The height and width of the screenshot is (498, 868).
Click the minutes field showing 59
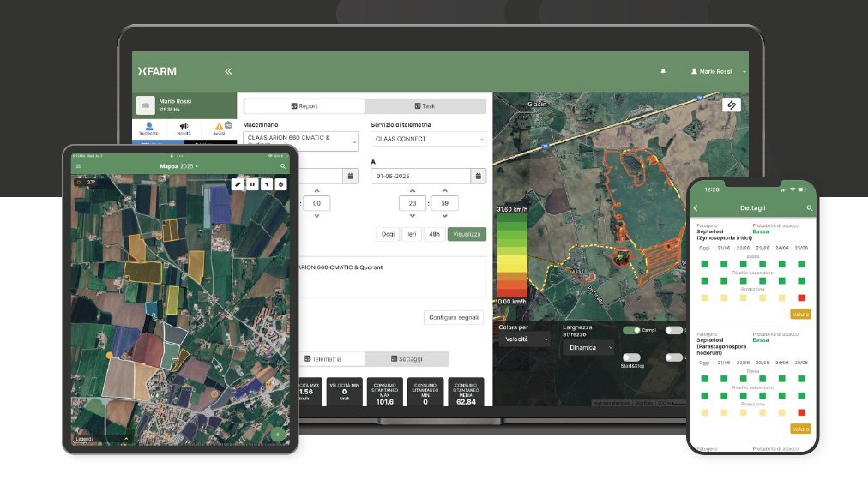[x=444, y=203]
